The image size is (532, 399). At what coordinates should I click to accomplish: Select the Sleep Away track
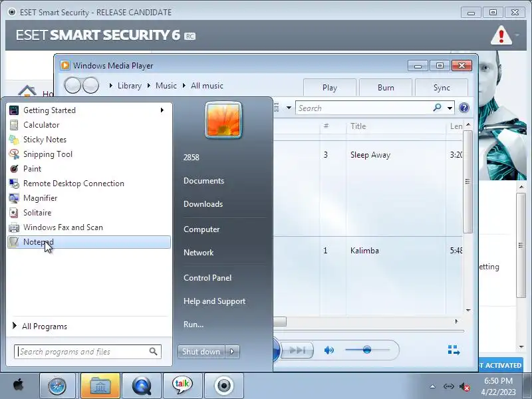(370, 155)
